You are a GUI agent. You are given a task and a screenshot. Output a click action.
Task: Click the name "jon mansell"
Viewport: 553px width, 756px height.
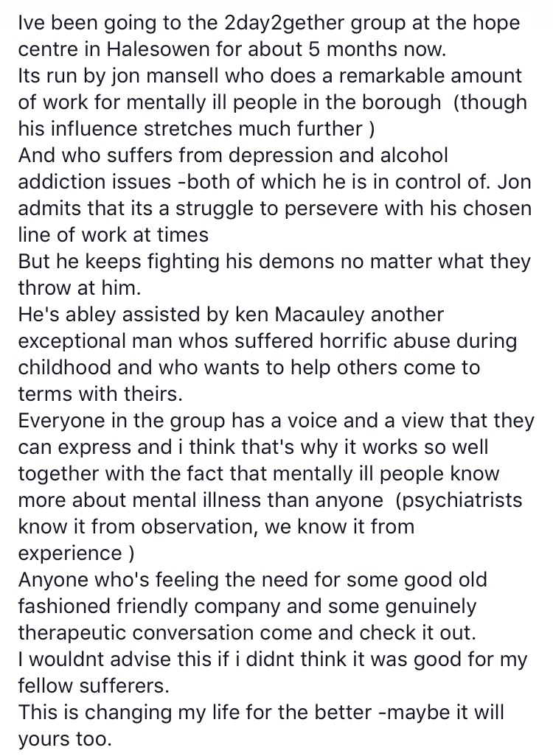[165, 76]
